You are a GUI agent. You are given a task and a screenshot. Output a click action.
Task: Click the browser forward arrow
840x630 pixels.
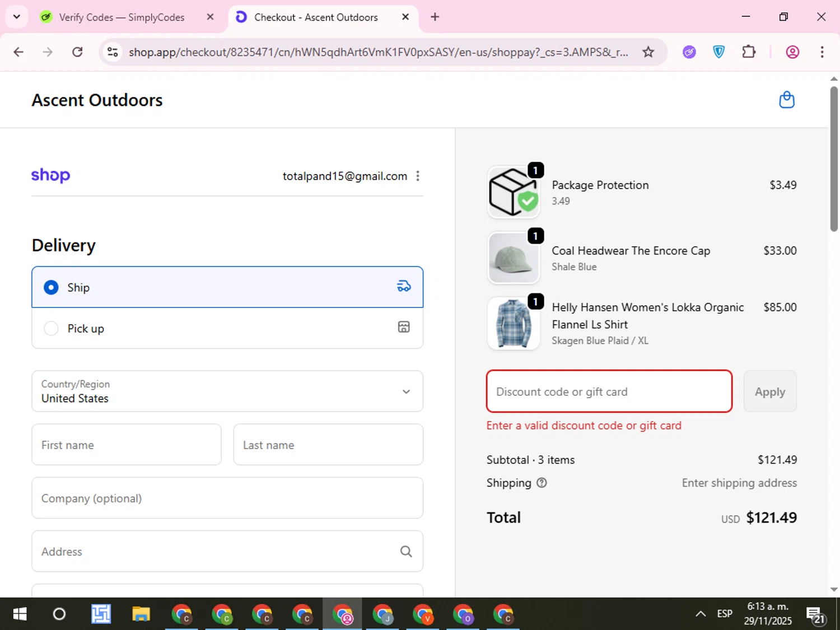pyautogui.click(x=48, y=52)
